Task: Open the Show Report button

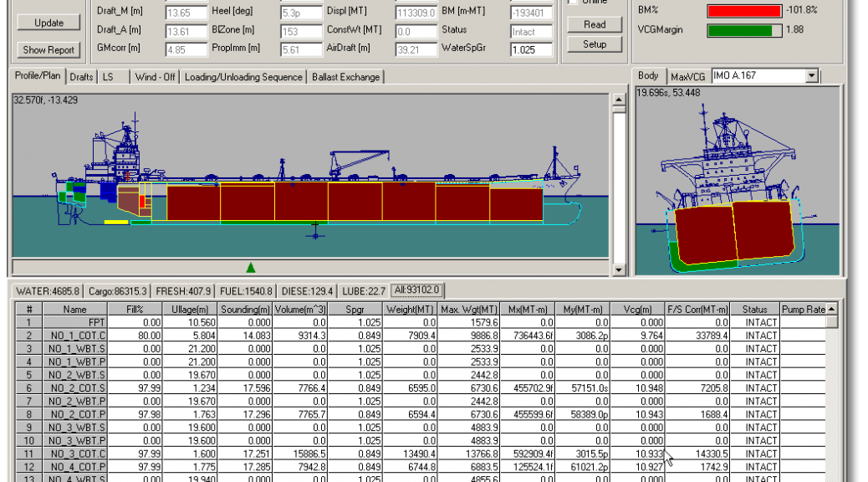Action: pyautogui.click(x=49, y=50)
